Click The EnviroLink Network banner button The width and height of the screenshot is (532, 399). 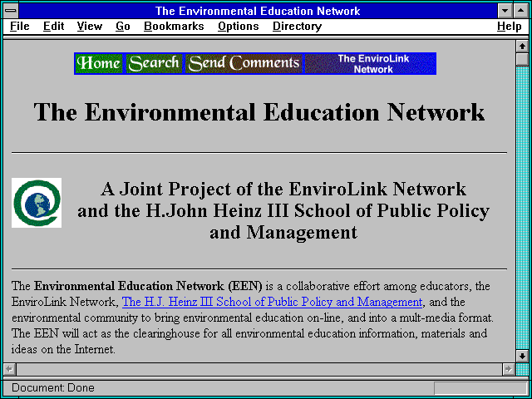point(370,63)
